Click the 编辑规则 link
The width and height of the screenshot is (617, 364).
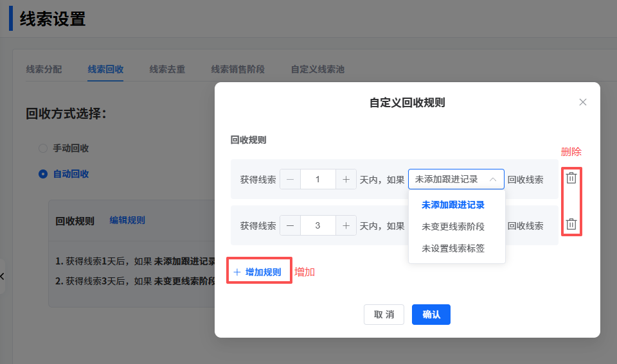(x=127, y=220)
